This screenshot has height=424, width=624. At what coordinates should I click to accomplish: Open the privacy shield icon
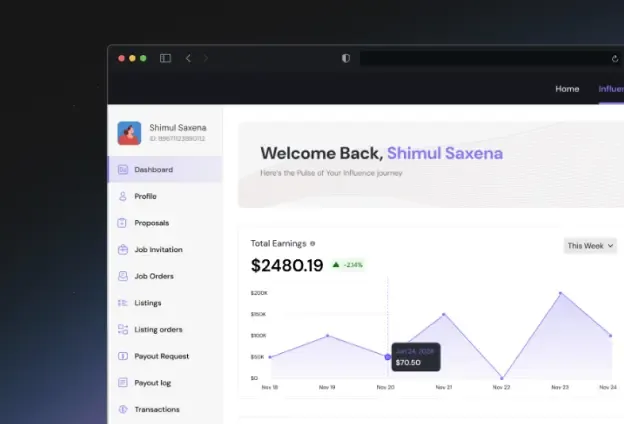click(346, 58)
